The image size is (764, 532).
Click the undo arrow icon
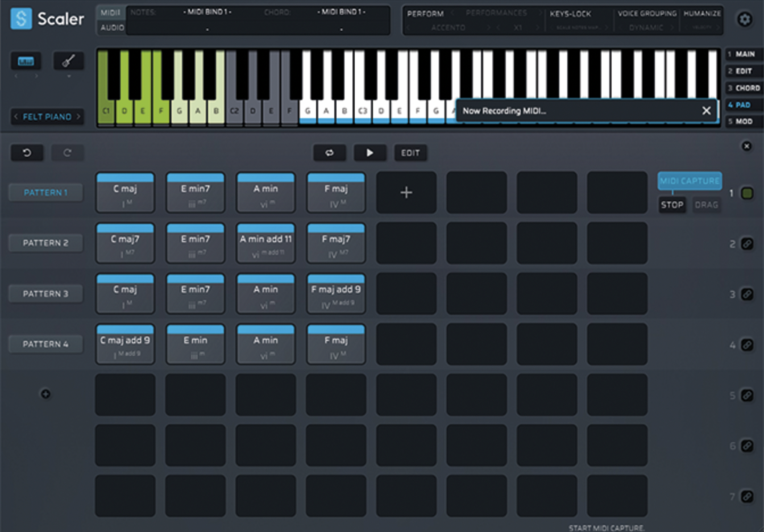[x=27, y=152]
